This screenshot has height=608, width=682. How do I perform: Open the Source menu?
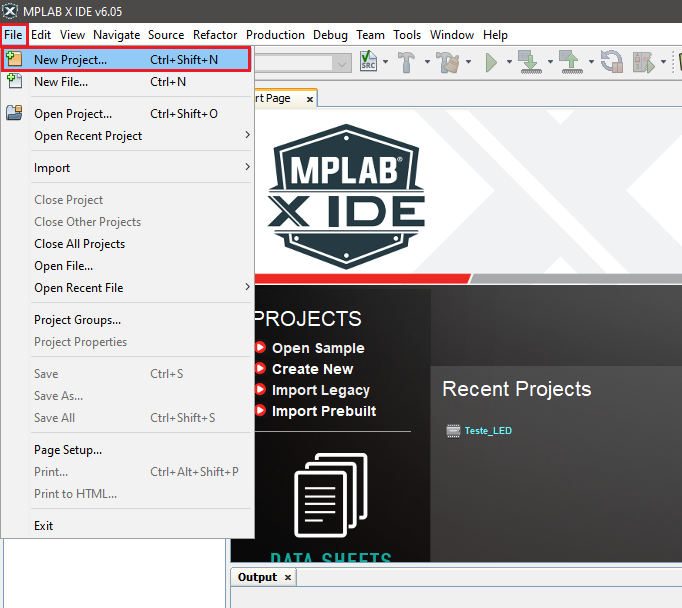tap(166, 35)
